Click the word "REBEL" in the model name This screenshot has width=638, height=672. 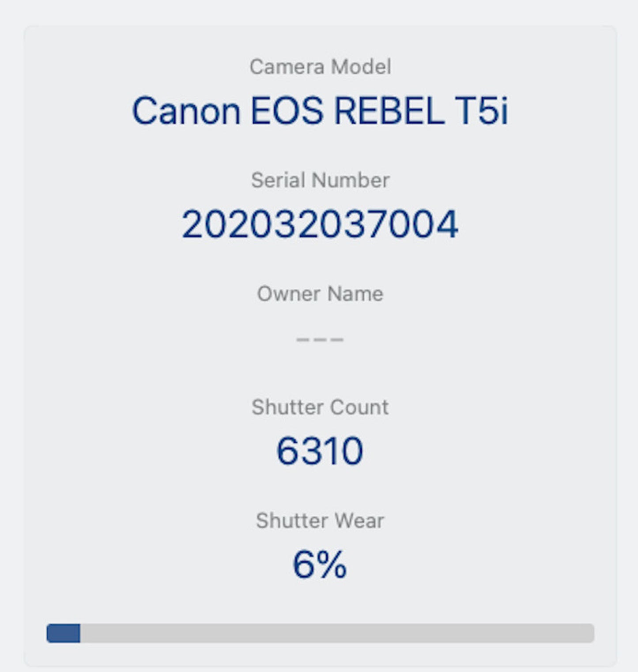click(x=389, y=111)
